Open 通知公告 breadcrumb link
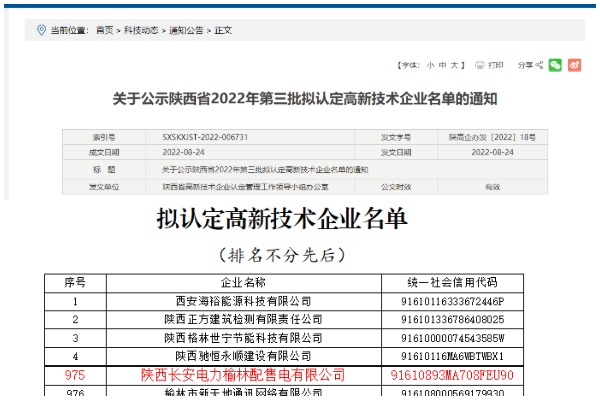600x400 pixels. click(186, 30)
